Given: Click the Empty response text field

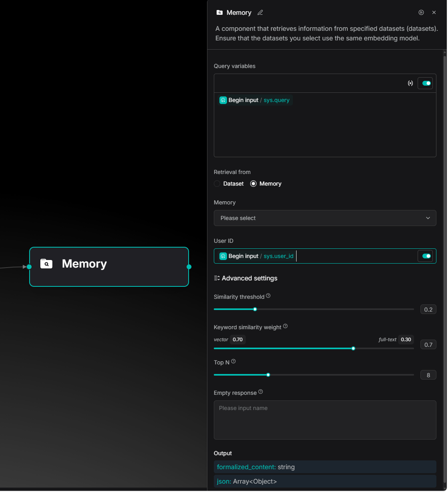Looking at the screenshot, I should (x=325, y=420).
